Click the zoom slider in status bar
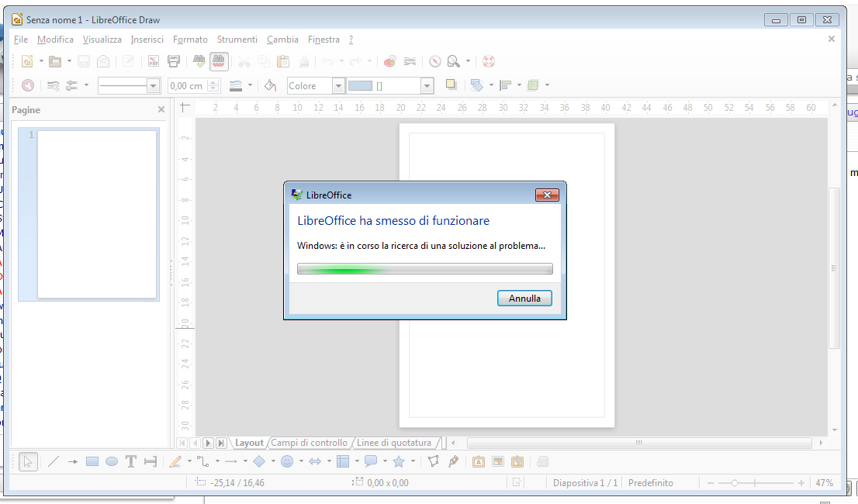The width and height of the screenshot is (858, 504). (x=755, y=483)
